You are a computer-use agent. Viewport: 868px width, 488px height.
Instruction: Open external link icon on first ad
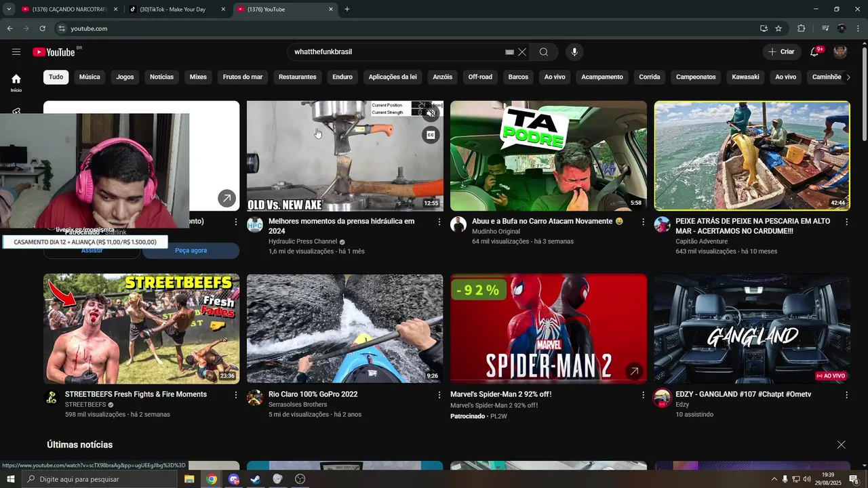226,199
